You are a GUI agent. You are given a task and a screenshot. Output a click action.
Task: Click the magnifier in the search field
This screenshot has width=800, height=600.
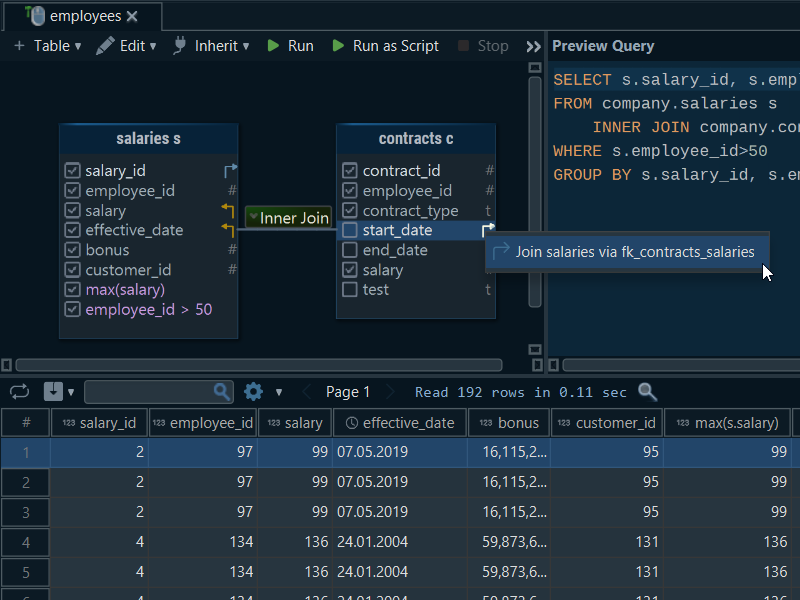[x=221, y=392]
